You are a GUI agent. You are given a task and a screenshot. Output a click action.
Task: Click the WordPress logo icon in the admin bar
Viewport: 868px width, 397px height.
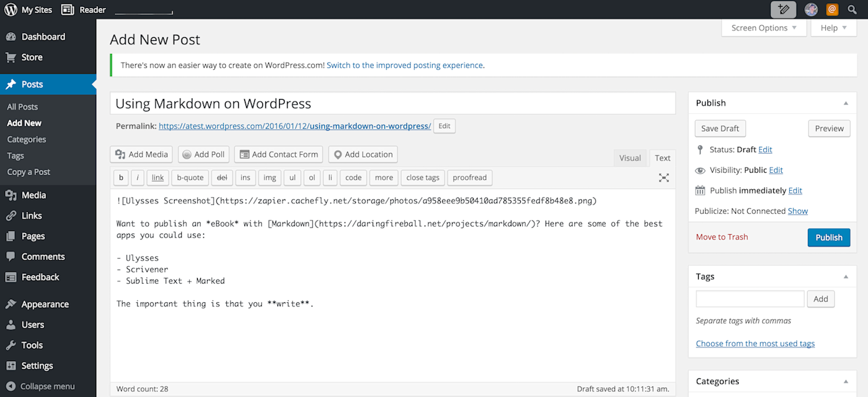point(11,9)
